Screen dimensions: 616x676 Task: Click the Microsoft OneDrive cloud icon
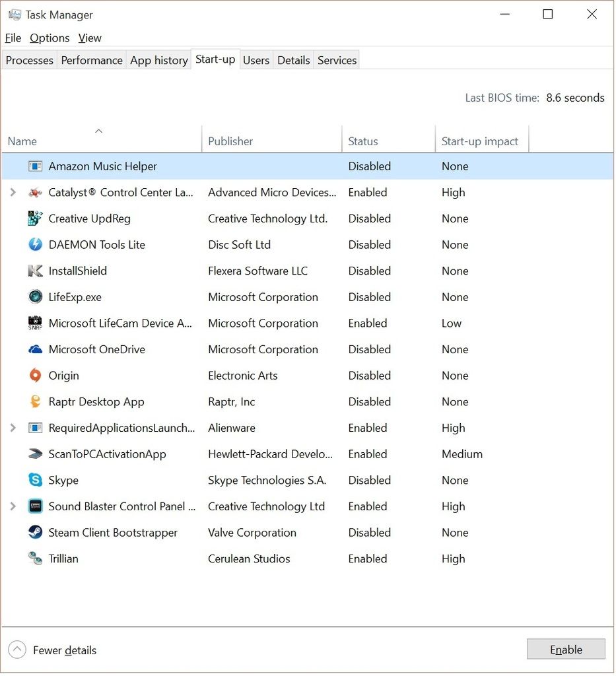coord(36,350)
